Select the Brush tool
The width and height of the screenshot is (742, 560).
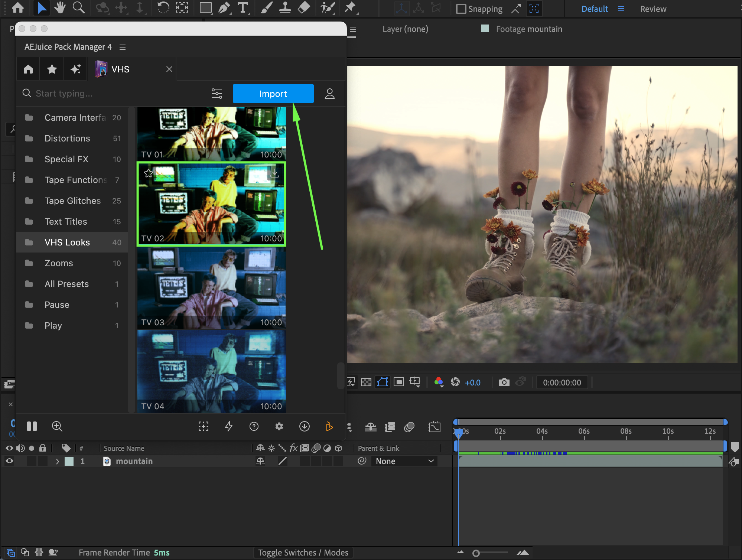click(x=266, y=8)
